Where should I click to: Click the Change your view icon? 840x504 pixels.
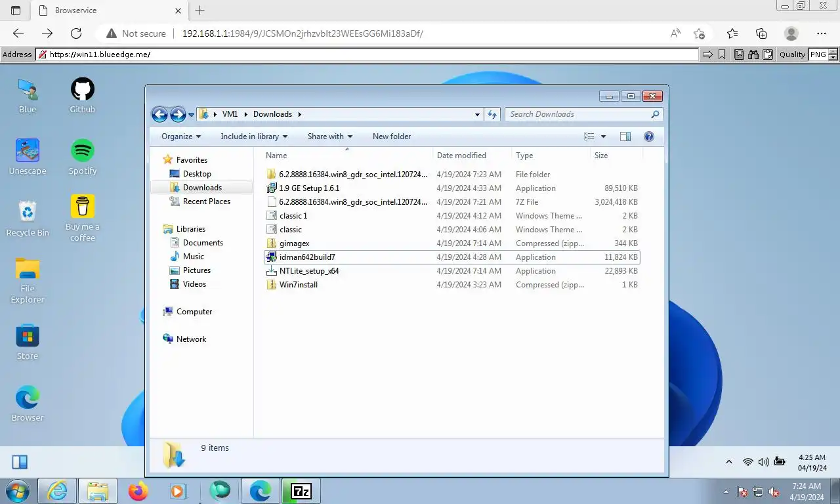[x=589, y=136]
